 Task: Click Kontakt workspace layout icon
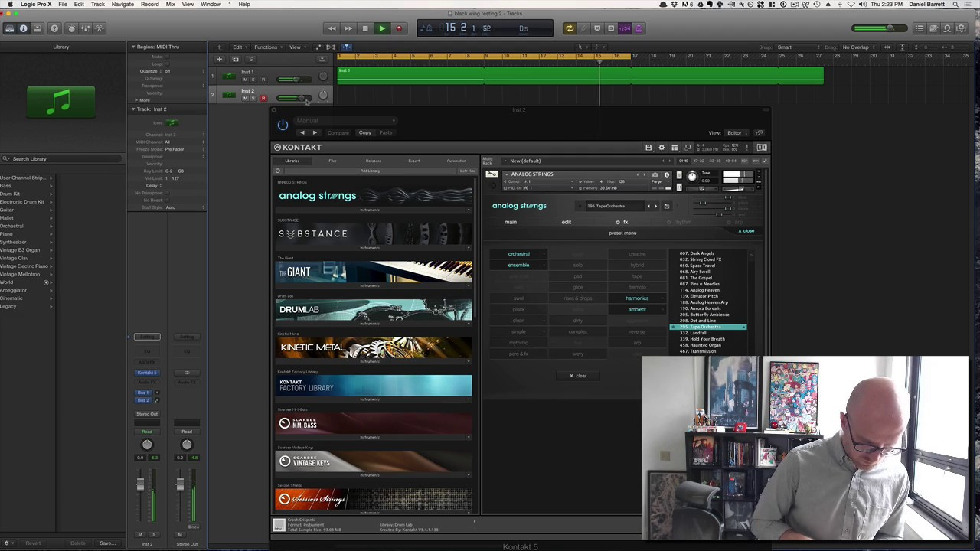coord(675,148)
